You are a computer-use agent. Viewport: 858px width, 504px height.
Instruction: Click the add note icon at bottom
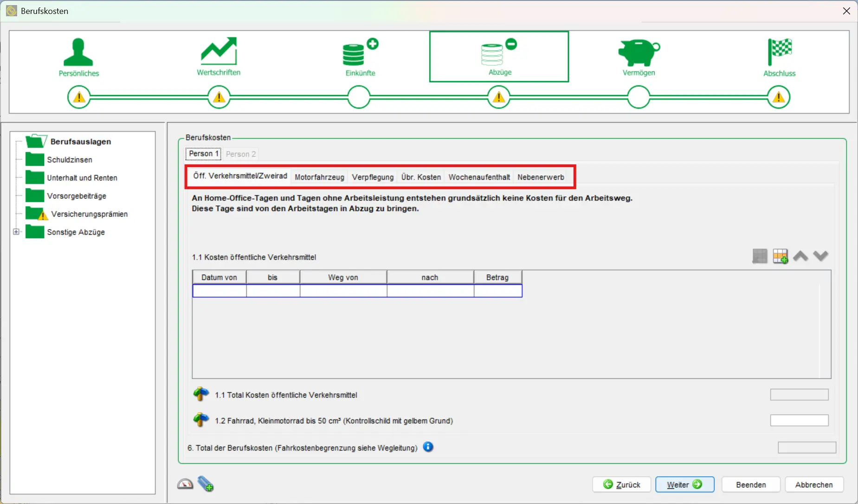click(x=206, y=484)
